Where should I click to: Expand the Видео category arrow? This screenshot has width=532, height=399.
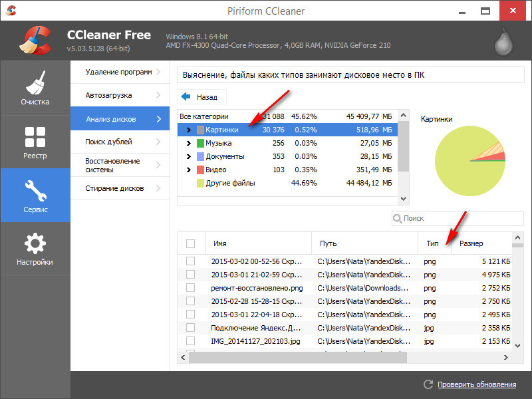click(189, 170)
